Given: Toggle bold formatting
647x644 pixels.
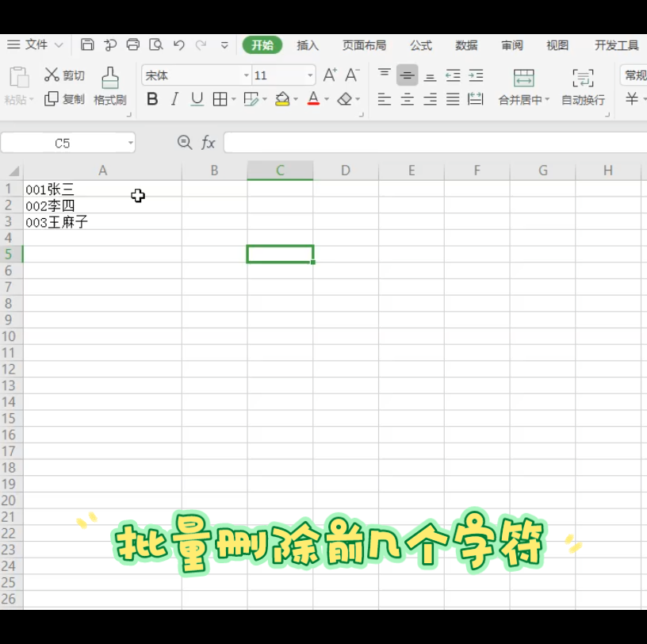Looking at the screenshot, I should [x=152, y=98].
